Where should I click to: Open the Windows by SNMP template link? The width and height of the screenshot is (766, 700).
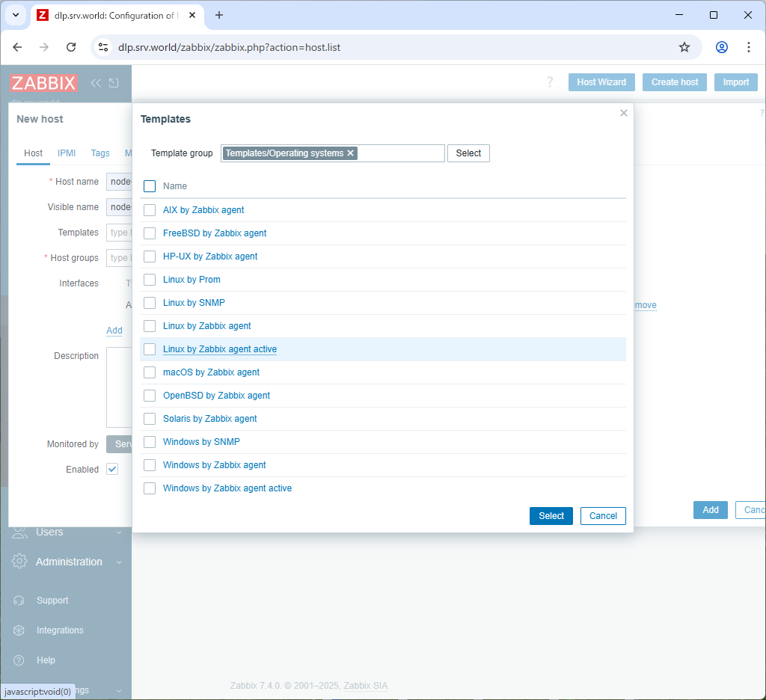201,441
